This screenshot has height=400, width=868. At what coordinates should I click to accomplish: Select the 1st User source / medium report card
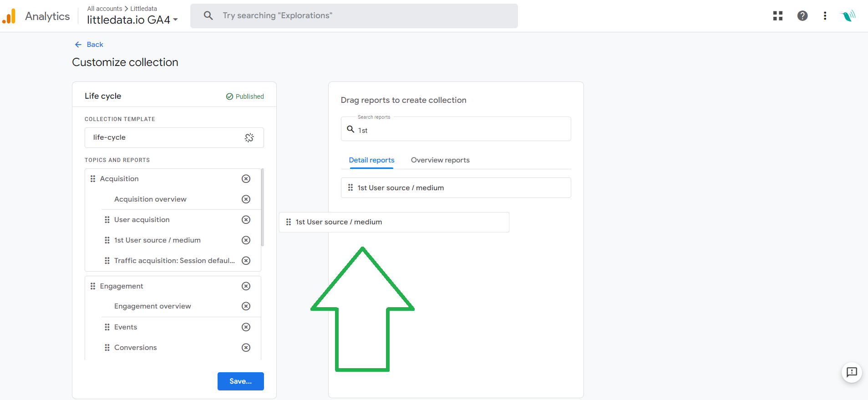(x=456, y=187)
